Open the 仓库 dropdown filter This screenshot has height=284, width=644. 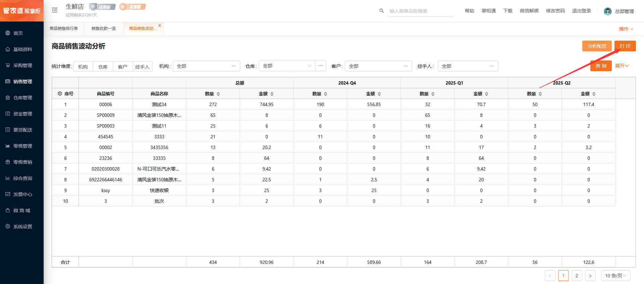pos(287,66)
